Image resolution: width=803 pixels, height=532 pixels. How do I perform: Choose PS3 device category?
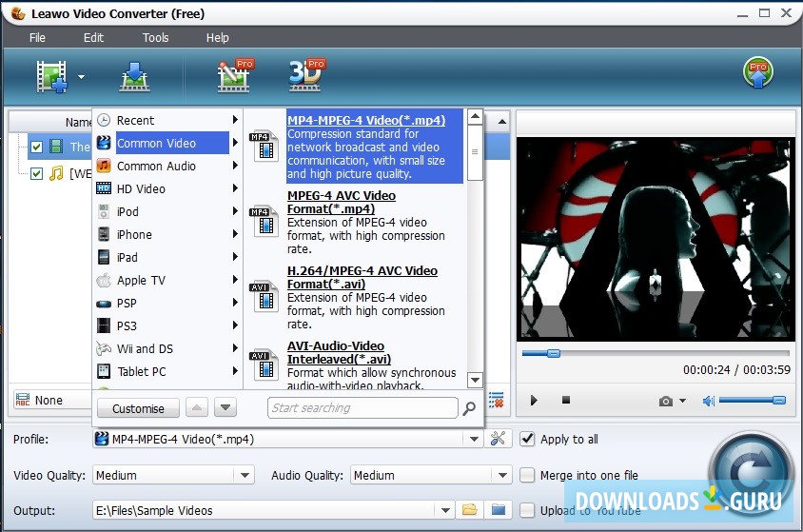167,325
